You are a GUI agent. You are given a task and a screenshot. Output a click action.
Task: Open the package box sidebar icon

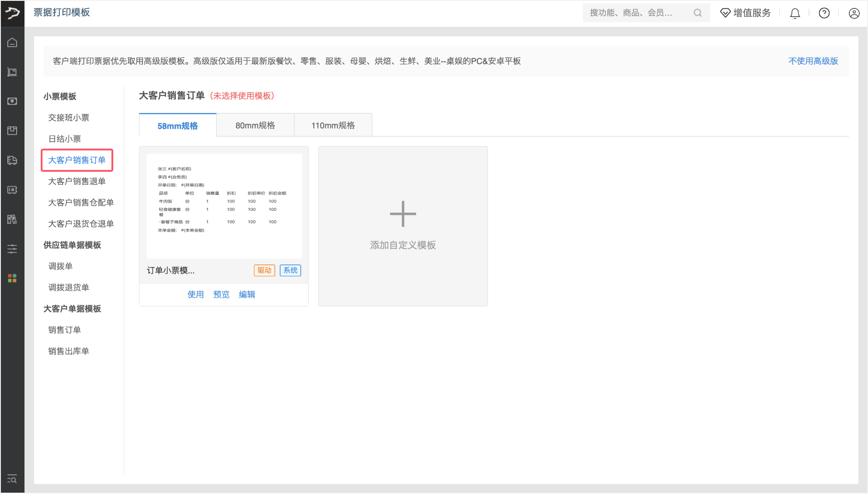tap(12, 130)
